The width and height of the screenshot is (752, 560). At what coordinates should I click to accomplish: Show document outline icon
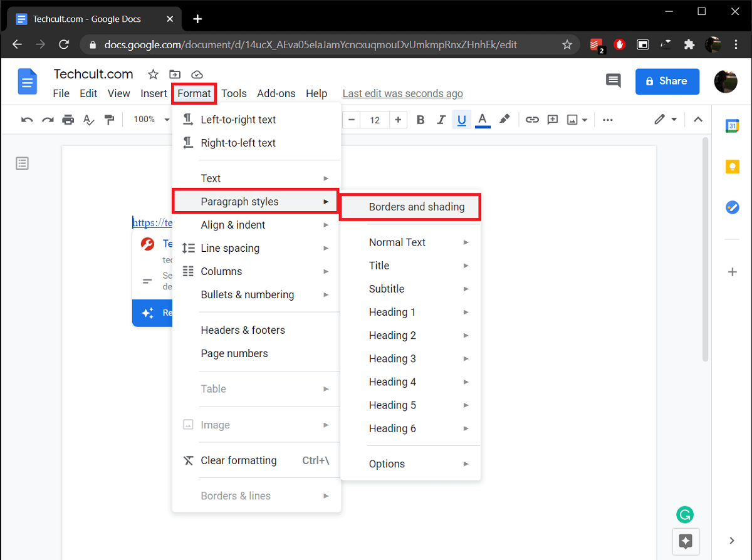click(23, 163)
